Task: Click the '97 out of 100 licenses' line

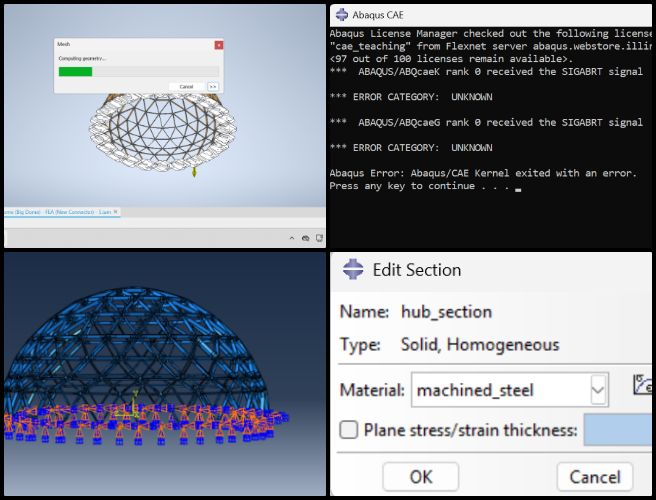Action: pyautogui.click(x=451, y=59)
